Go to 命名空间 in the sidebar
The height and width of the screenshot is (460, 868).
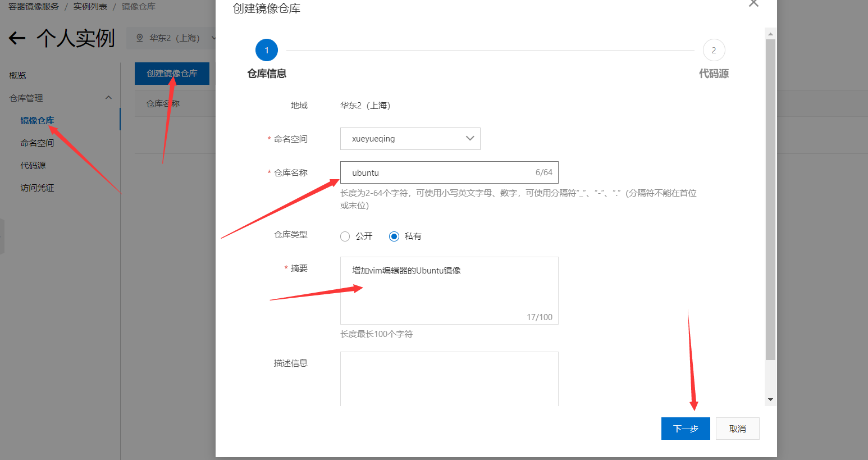(x=37, y=143)
